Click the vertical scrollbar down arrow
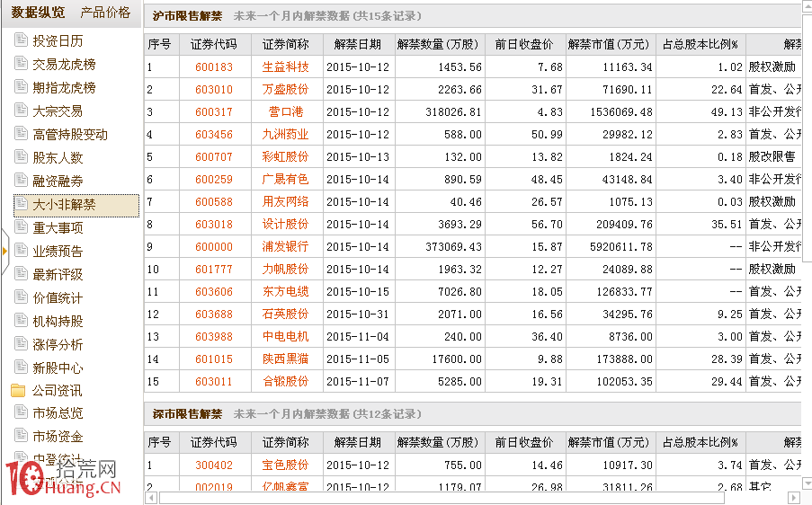The width and height of the screenshot is (812, 505). [807, 484]
